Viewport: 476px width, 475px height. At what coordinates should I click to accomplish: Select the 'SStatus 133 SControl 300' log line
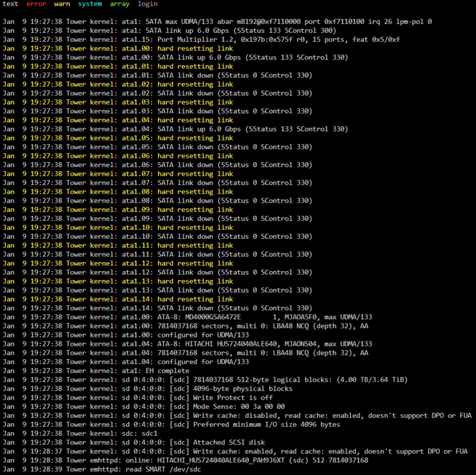pyautogui.click(x=170, y=30)
